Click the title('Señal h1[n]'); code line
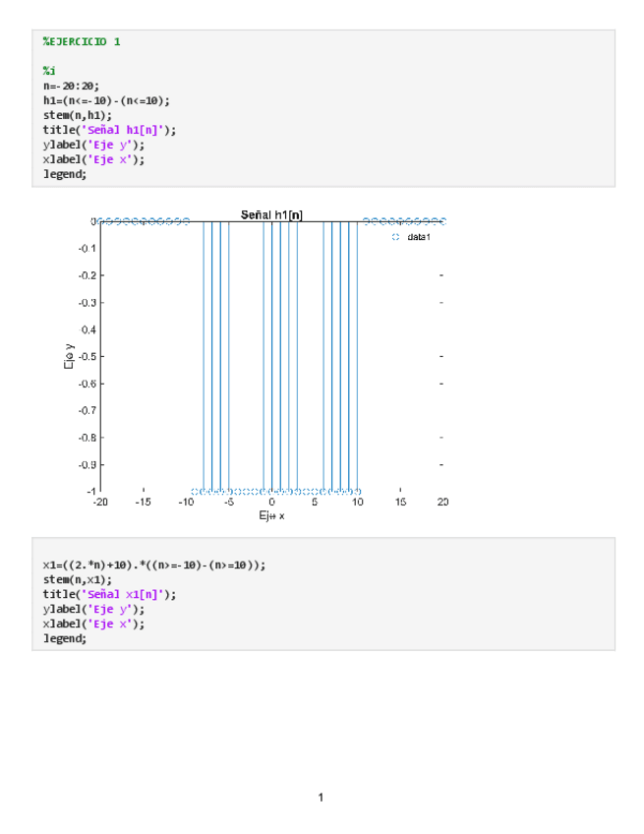This screenshot has height=834, width=644. click(x=109, y=130)
